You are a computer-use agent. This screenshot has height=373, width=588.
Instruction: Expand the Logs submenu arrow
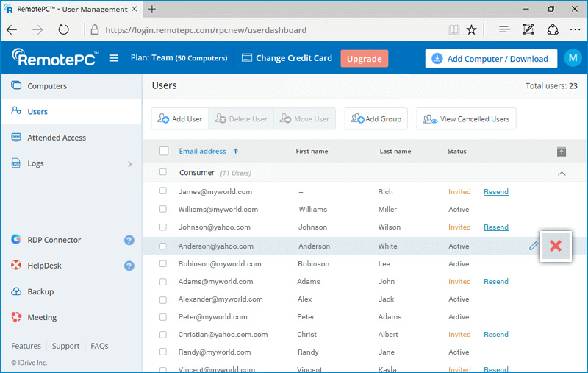[130, 164]
